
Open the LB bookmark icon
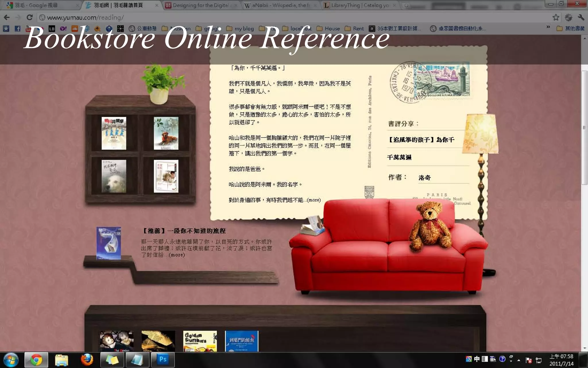(52, 28)
